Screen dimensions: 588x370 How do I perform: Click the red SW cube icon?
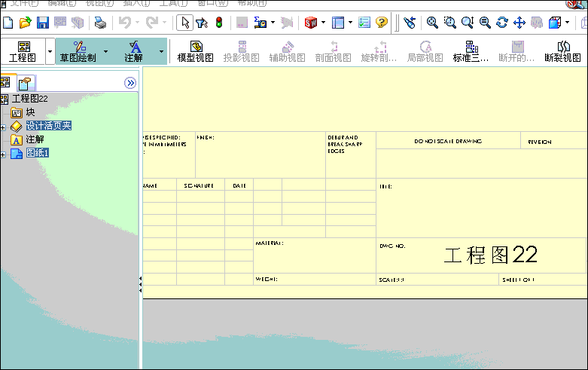[311, 23]
